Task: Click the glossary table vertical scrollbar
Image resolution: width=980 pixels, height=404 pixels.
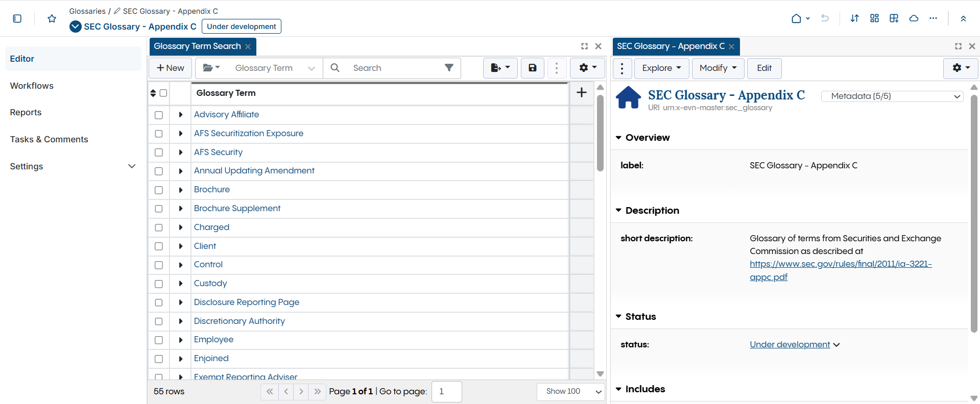Action: click(x=601, y=133)
